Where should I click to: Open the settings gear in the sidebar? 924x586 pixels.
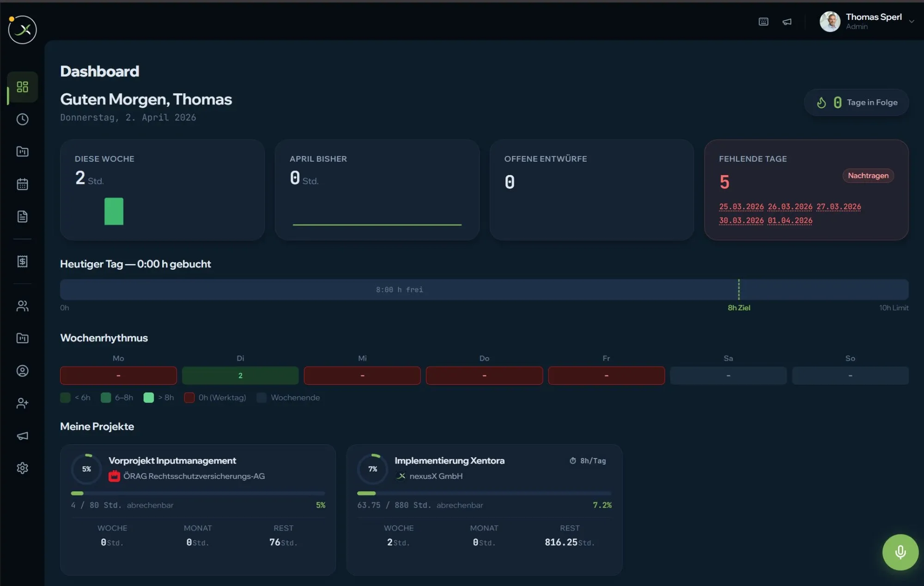click(22, 468)
